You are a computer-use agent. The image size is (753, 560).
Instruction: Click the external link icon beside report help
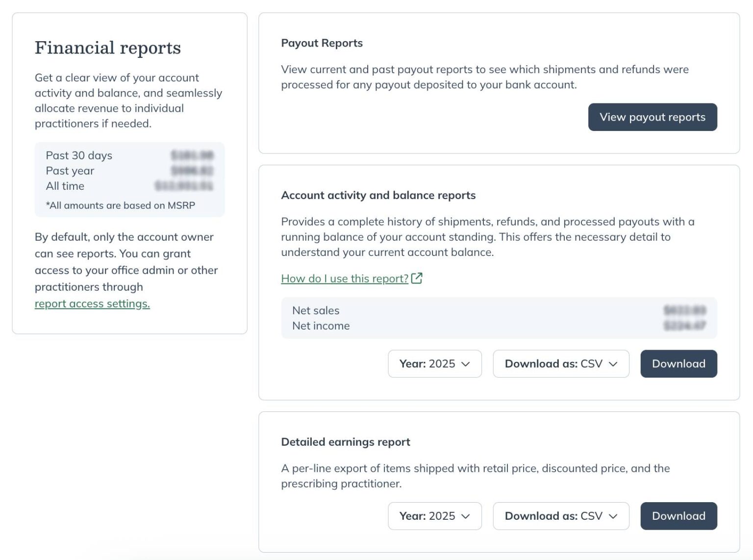pyautogui.click(x=417, y=278)
